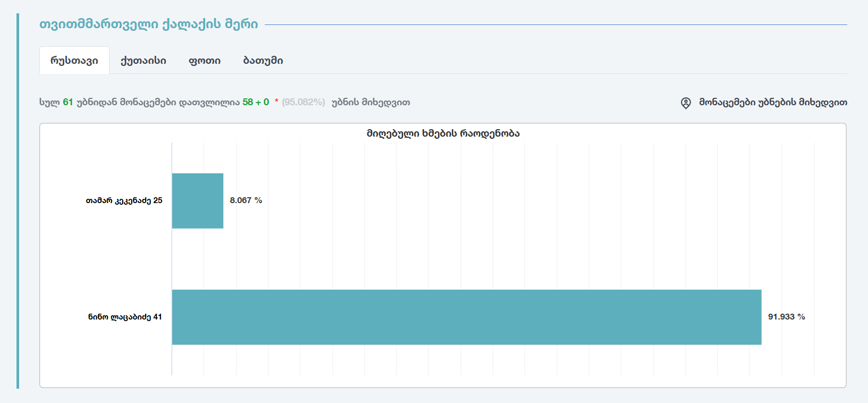Screen dimensions: 868x403
Task: Open the ფოთი tab
Action: 205,61
